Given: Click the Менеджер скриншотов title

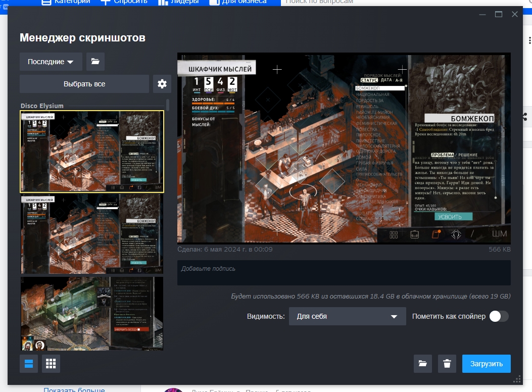Looking at the screenshot, I should (82, 38).
